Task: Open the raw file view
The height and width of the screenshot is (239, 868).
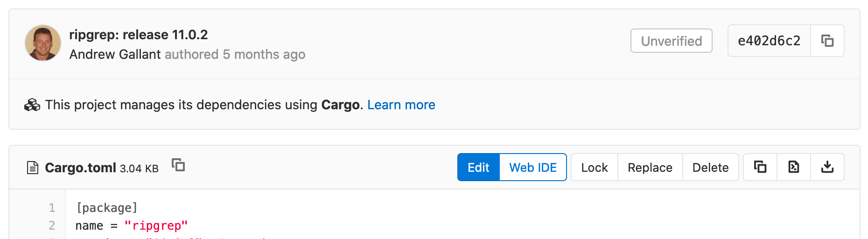Action: tap(794, 167)
